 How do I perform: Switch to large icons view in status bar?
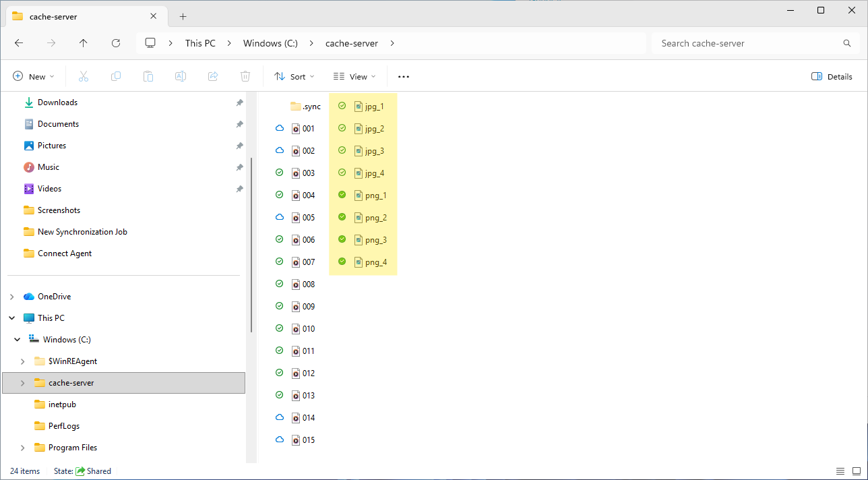(x=855, y=471)
